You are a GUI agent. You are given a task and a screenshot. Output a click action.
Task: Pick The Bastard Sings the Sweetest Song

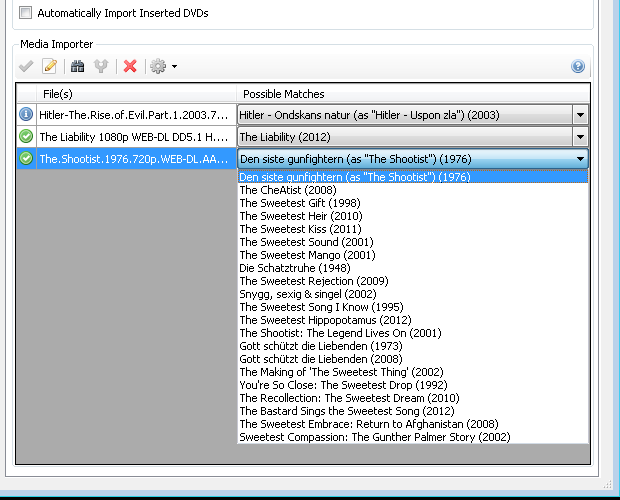coord(413,411)
